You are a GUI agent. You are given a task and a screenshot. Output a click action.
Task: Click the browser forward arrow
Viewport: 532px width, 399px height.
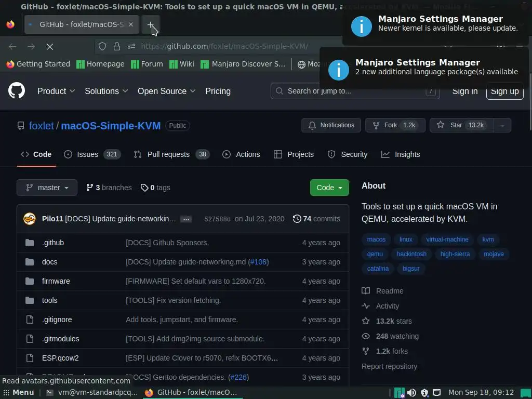31,46
